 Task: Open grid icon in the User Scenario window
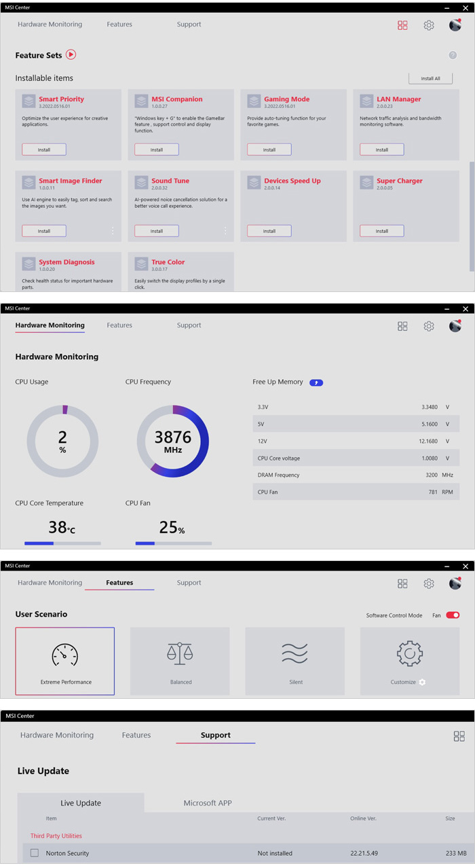coord(402,583)
